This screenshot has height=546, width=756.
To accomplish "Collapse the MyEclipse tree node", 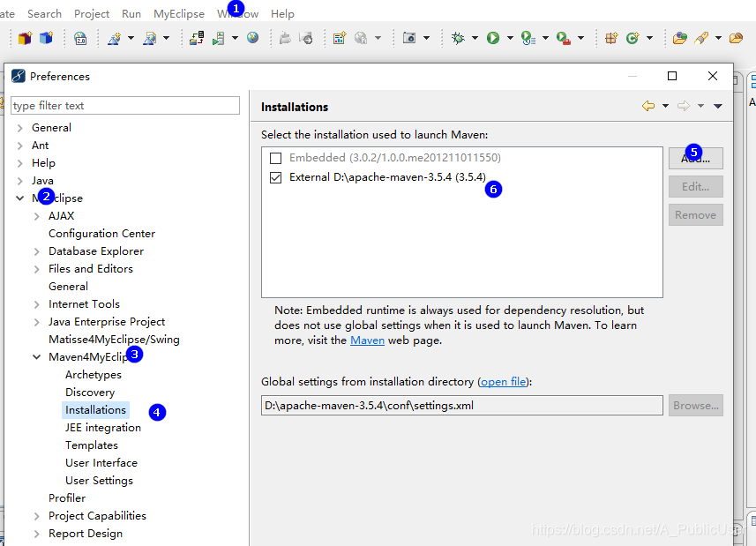I will click(19, 198).
